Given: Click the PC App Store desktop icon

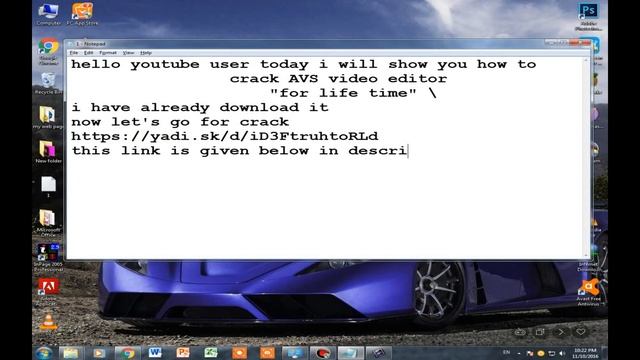Looking at the screenshot, I should tap(82, 14).
